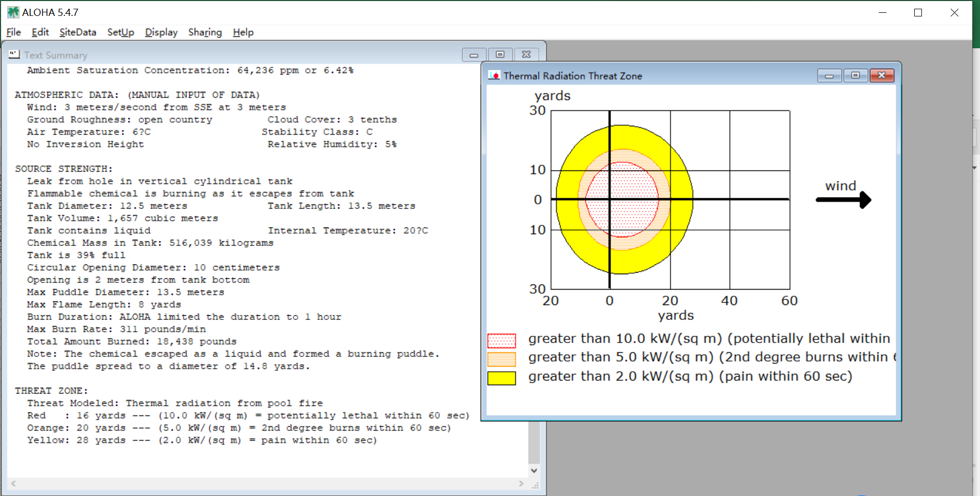The image size is (980, 496).
Task: Open the File menu
Action: point(13,32)
